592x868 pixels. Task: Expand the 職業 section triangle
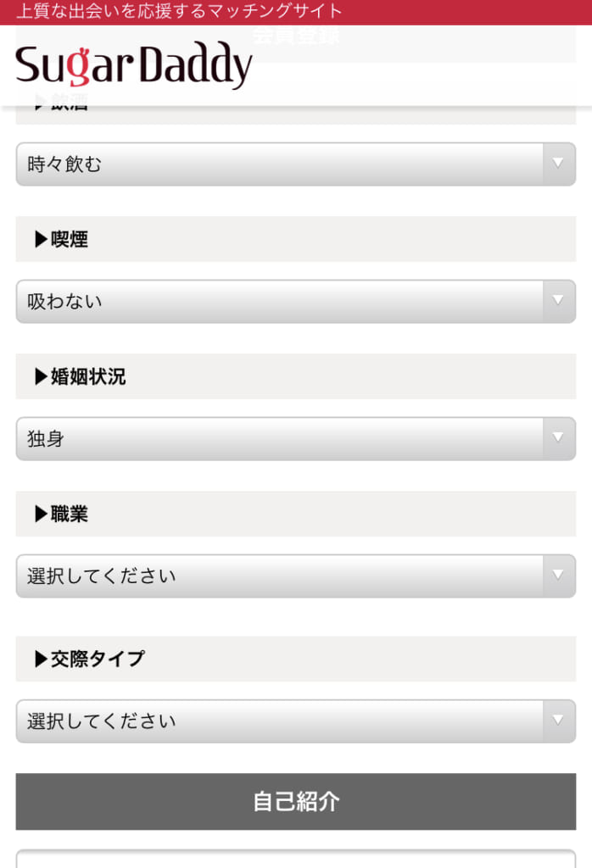[x=37, y=514]
